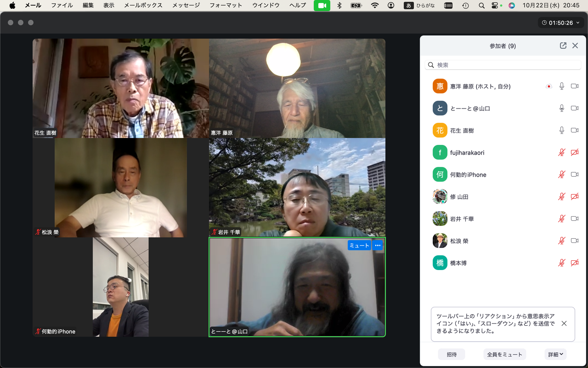Toggle camera of 惠洋 藤原 in list
The width and height of the screenshot is (588, 368).
point(575,86)
